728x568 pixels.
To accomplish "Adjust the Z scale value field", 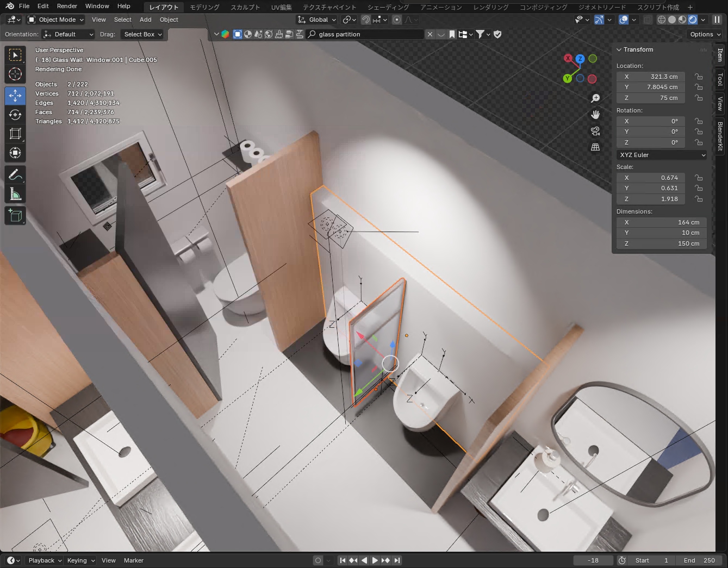I will pos(651,199).
